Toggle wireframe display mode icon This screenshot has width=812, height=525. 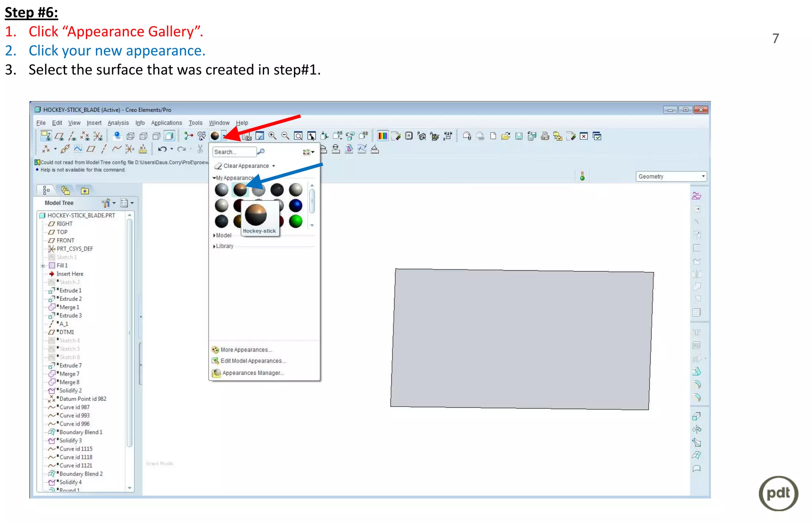pos(130,136)
